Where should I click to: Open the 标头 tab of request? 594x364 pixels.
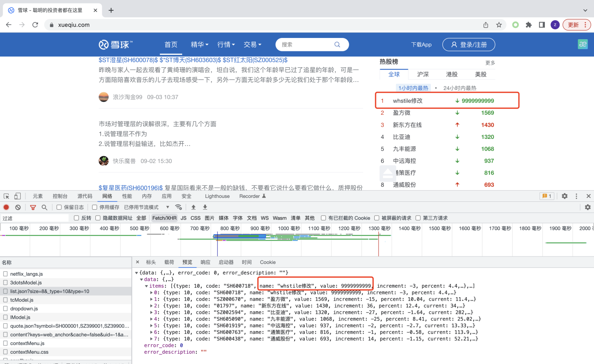[151, 262]
